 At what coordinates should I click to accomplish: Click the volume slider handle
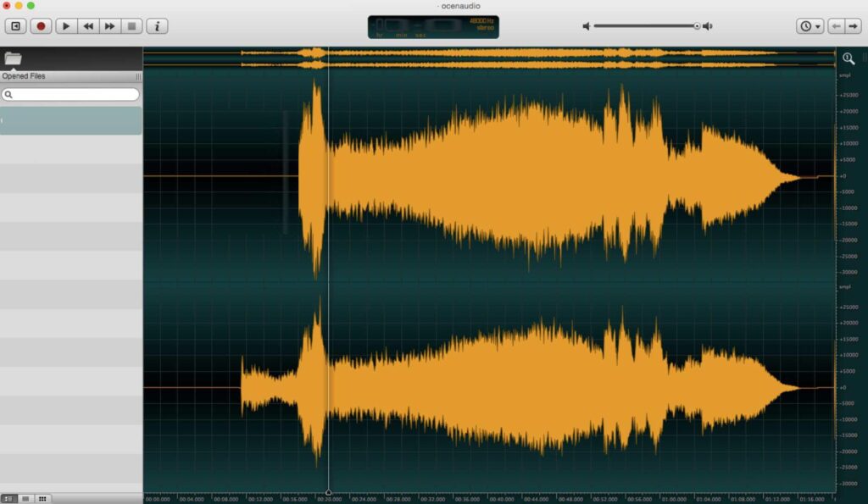click(697, 26)
